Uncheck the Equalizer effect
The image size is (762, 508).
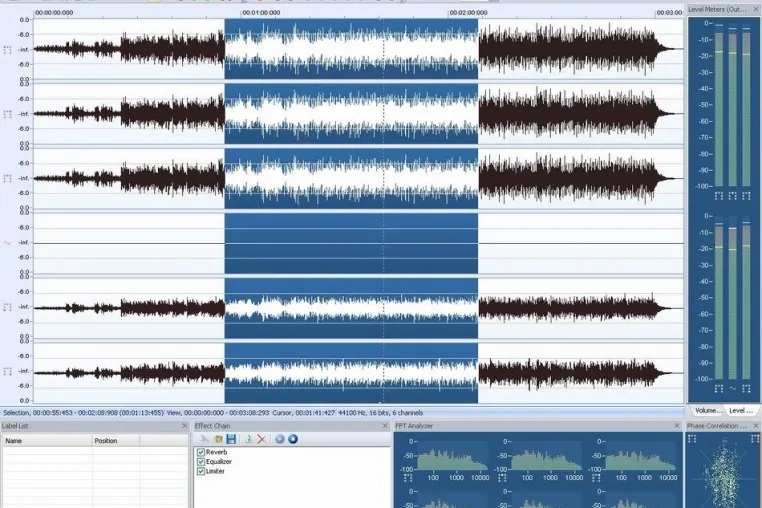201,462
